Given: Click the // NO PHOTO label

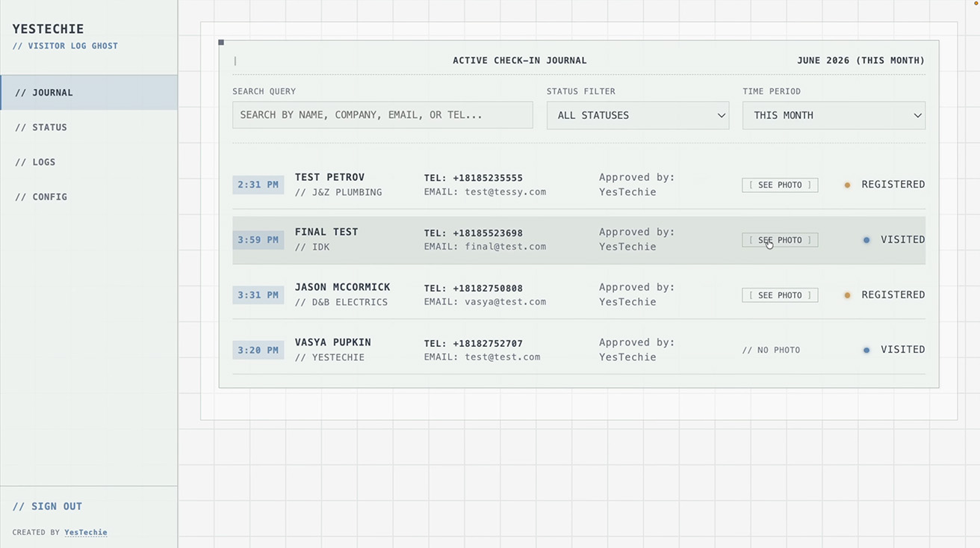Looking at the screenshot, I should 771,350.
